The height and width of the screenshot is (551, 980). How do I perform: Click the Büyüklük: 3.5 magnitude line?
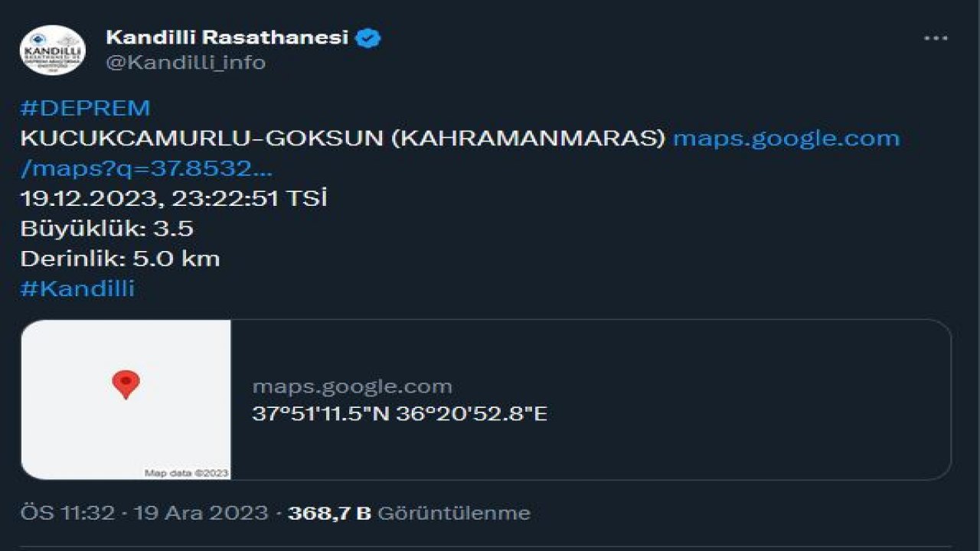(107, 228)
